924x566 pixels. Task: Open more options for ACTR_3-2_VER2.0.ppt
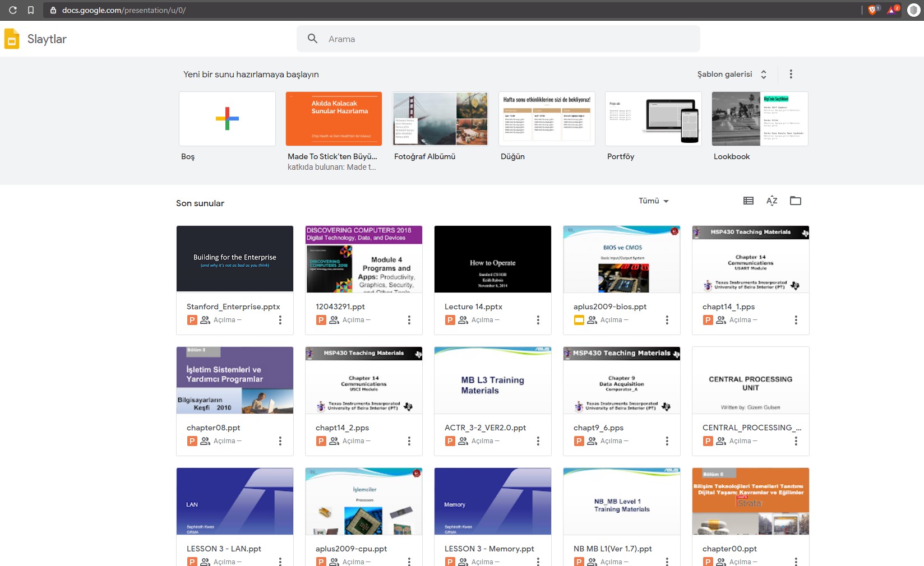click(x=538, y=441)
